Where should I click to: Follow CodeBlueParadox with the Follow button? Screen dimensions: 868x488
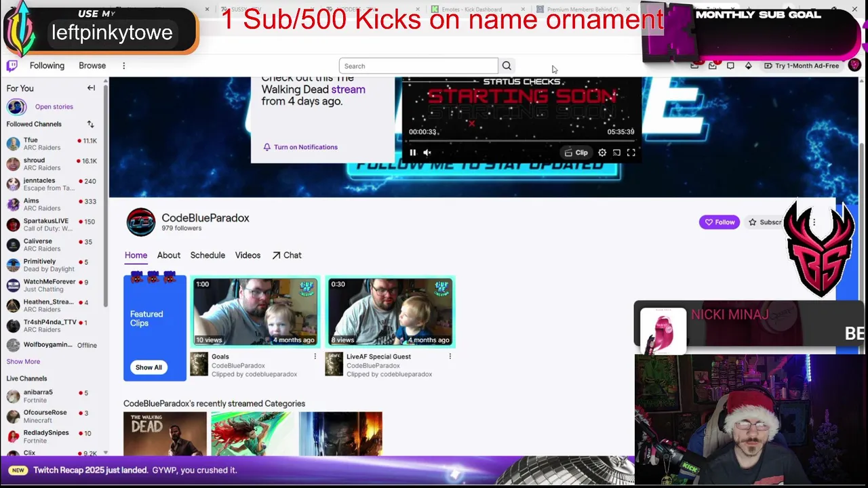[719, 222]
